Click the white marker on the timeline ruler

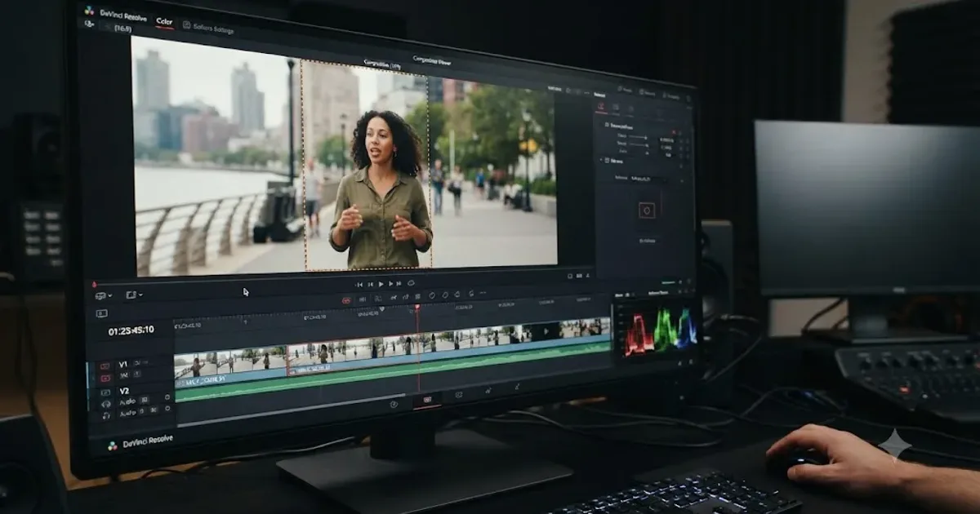pos(382,309)
